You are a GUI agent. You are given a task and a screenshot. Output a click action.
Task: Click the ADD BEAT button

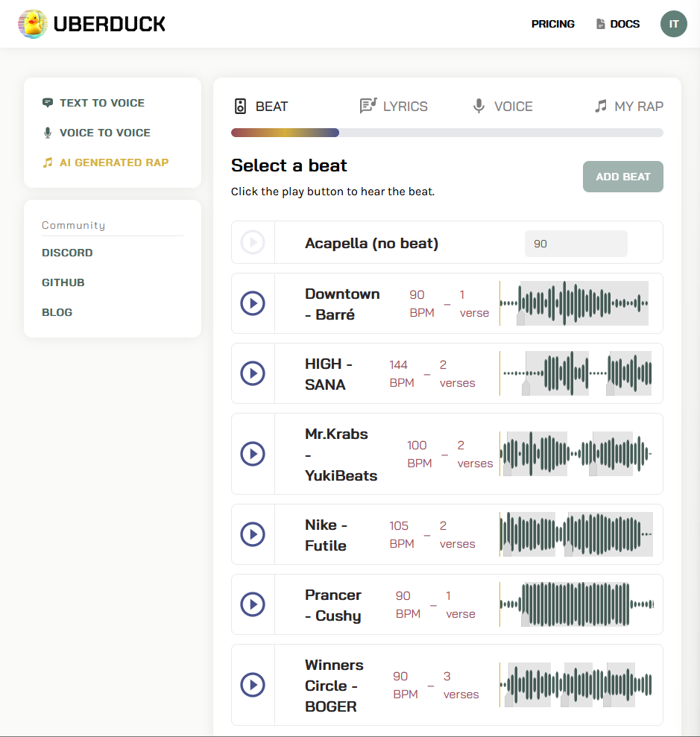click(622, 177)
